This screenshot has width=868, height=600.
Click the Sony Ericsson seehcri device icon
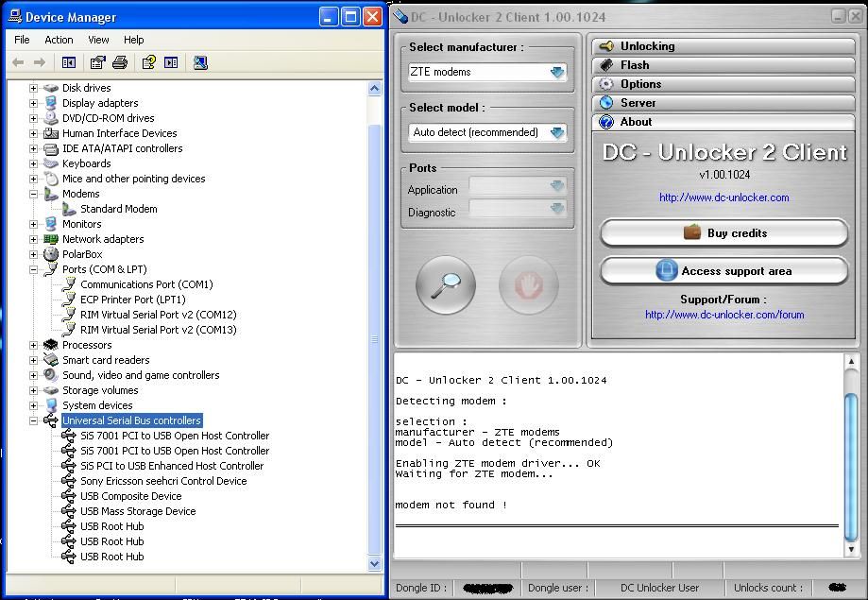coord(69,481)
